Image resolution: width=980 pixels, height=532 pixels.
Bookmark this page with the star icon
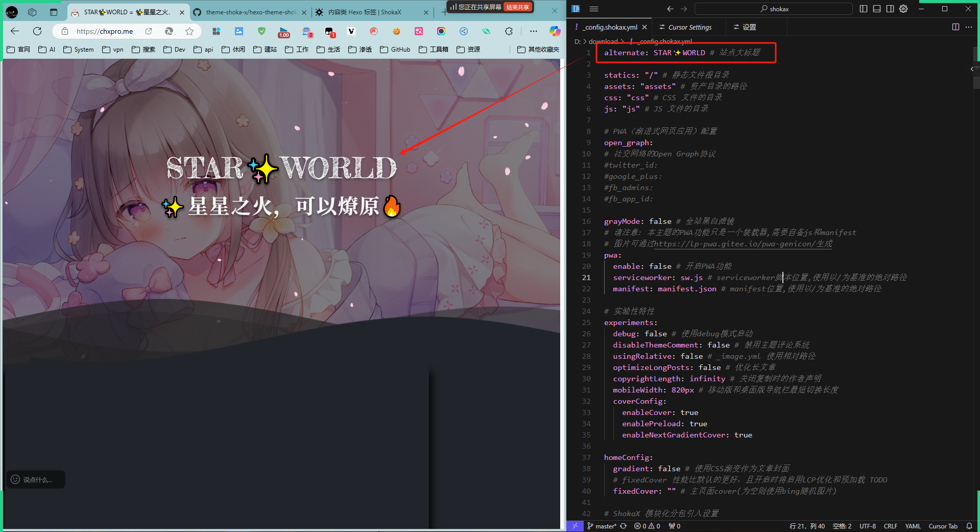point(189,31)
